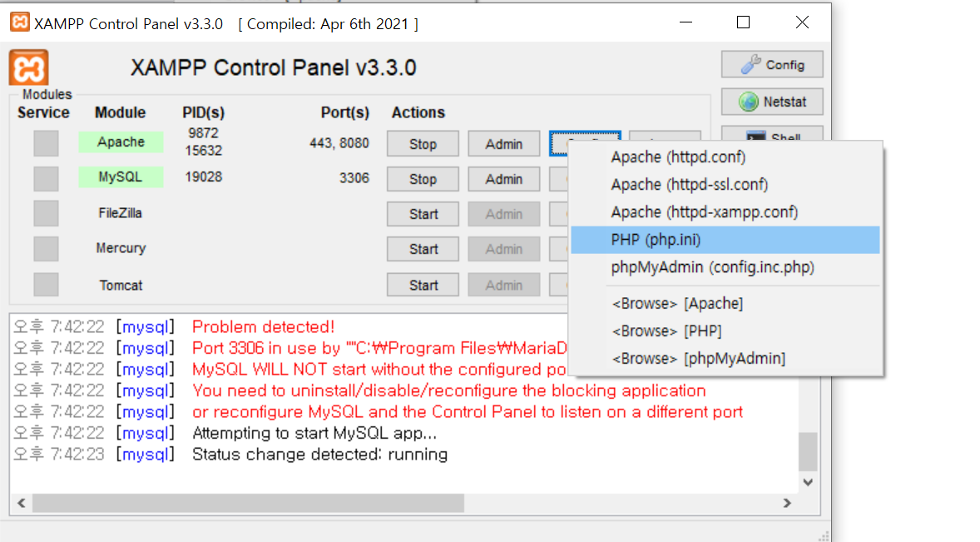The image size is (980, 542).
Task: Click Apache PID 15632
Action: [203, 151]
